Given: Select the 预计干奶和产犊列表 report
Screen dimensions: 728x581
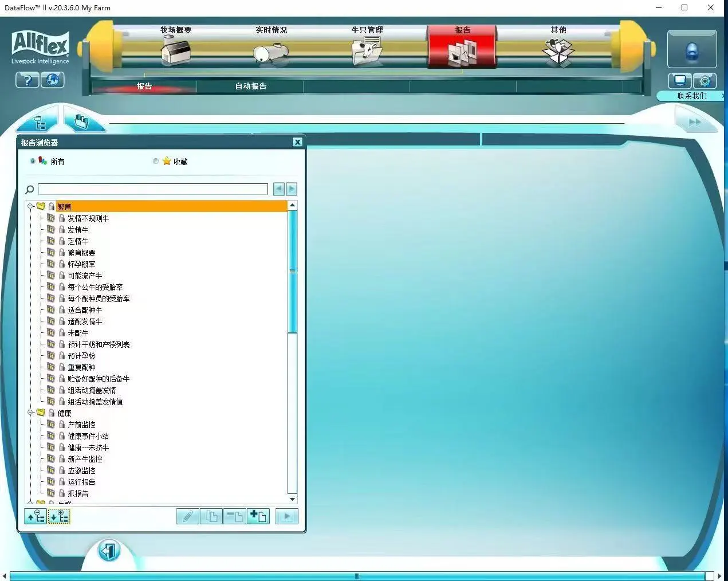Looking at the screenshot, I should (x=99, y=344).
